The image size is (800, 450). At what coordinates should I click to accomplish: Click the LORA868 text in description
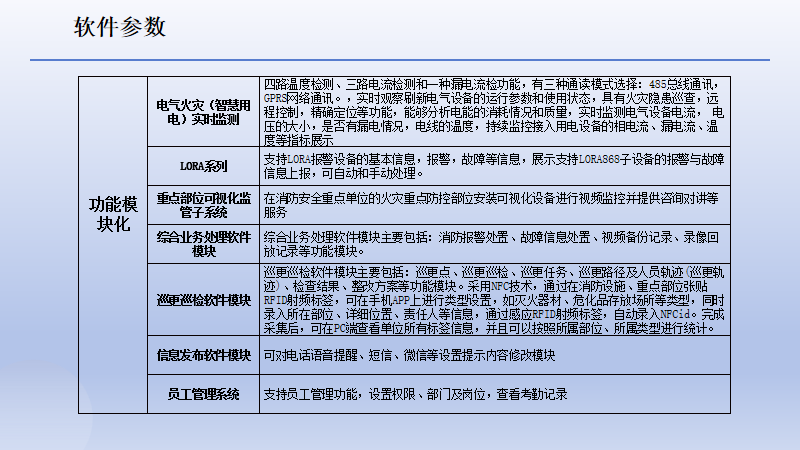(x=592, y=160)
